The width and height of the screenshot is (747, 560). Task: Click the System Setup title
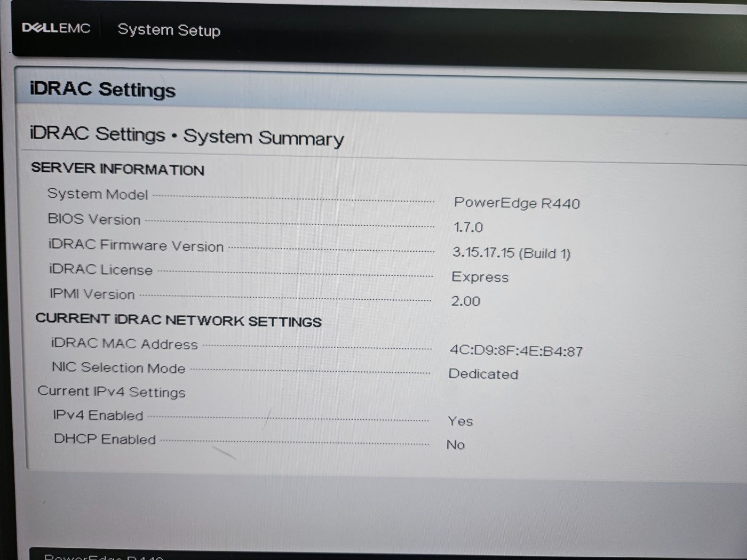(169, 30)
